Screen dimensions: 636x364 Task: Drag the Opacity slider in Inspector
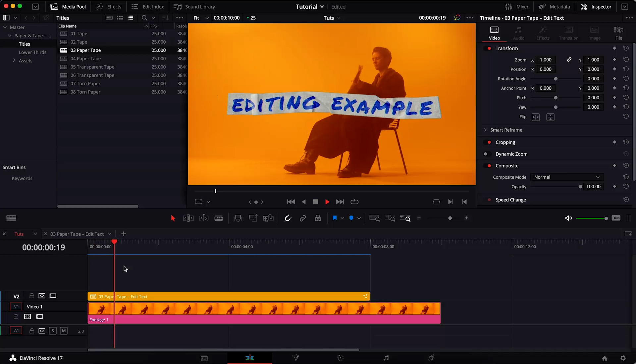coord(581,186)
